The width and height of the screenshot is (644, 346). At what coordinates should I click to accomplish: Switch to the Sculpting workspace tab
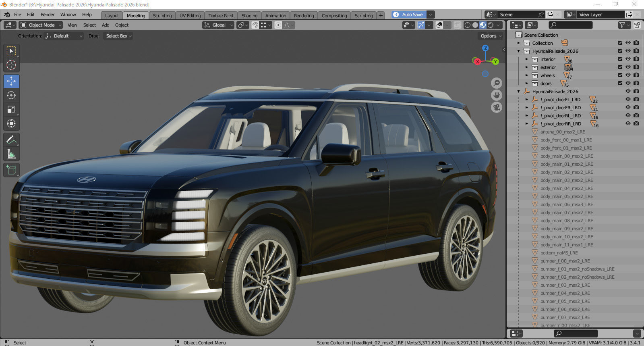162,15
